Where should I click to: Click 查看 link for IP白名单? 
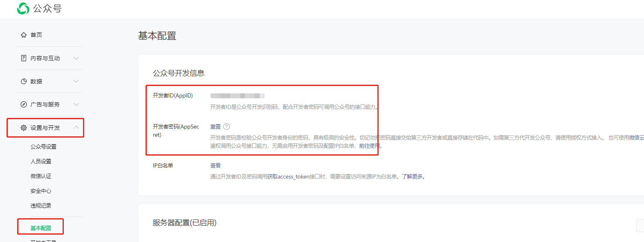[215, 165]
